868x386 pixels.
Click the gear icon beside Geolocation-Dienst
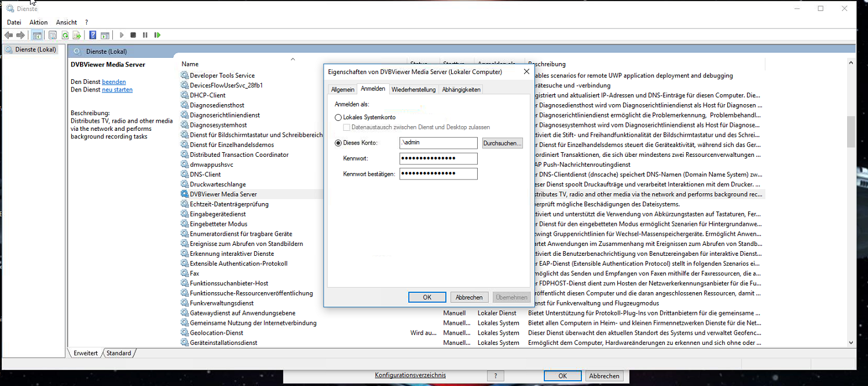point(185,333)
